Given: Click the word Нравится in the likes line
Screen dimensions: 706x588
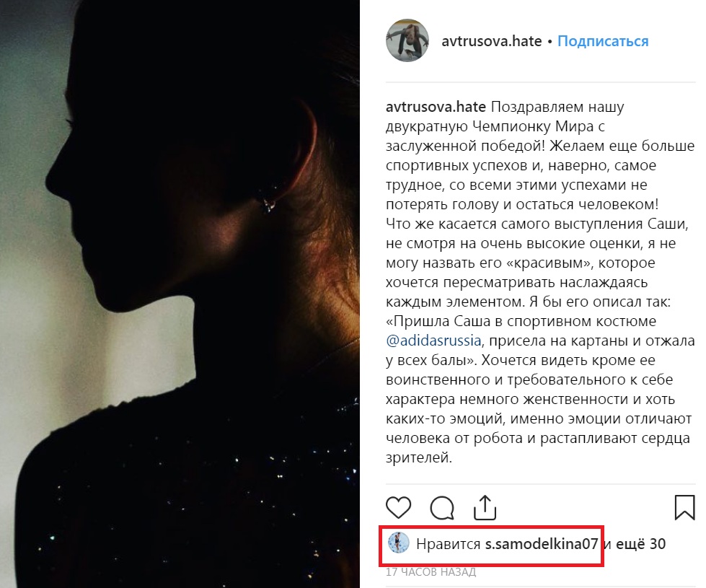Looking at the screenshot, I should pos(448,544).
